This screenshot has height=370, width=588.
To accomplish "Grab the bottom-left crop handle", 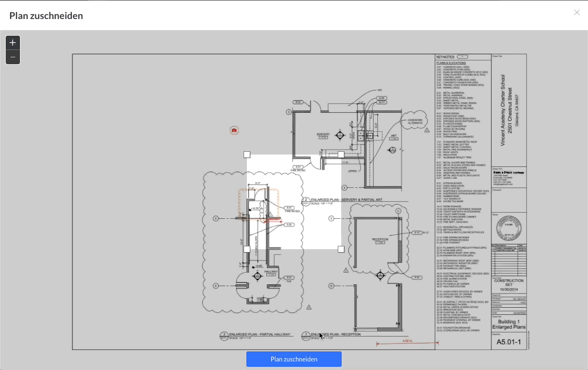I will [x=247, y=249].
